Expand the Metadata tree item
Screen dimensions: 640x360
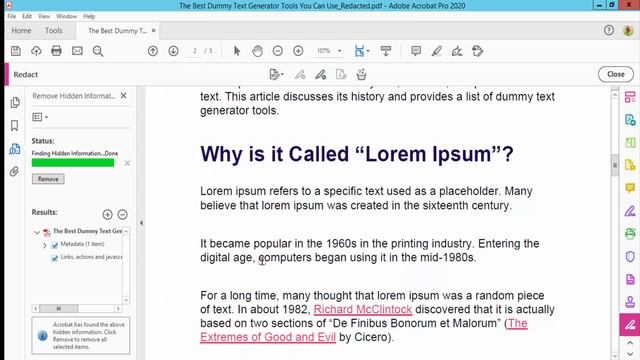44,245
